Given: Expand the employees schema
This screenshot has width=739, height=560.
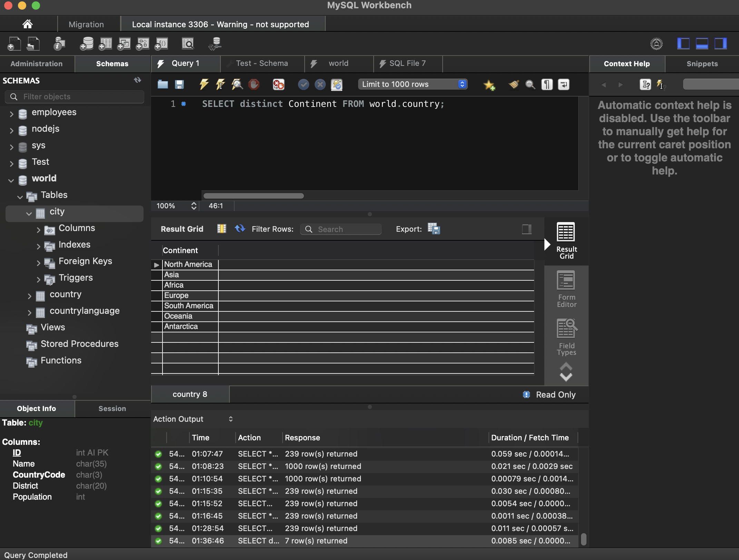Looking at the screenshot, I should click(x=11, y=114).
